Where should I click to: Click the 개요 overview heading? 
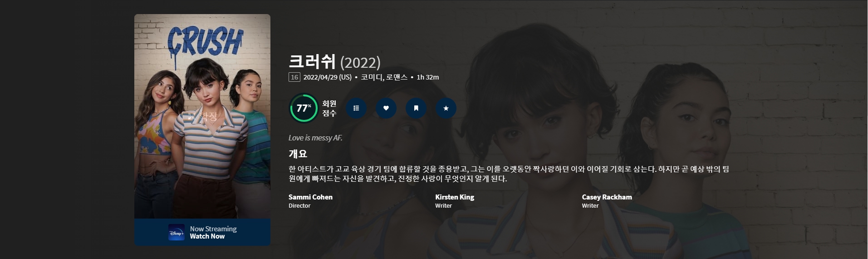(298, 154)
